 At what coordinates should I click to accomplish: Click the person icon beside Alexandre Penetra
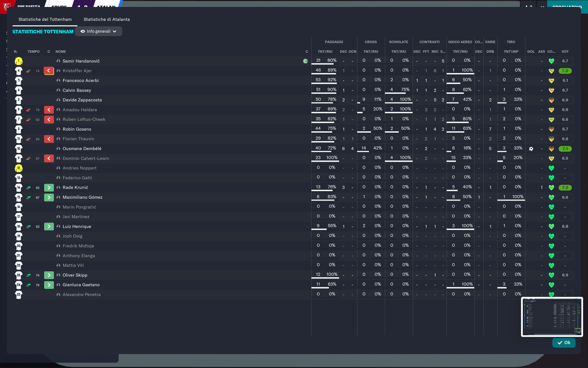(58, 294)
